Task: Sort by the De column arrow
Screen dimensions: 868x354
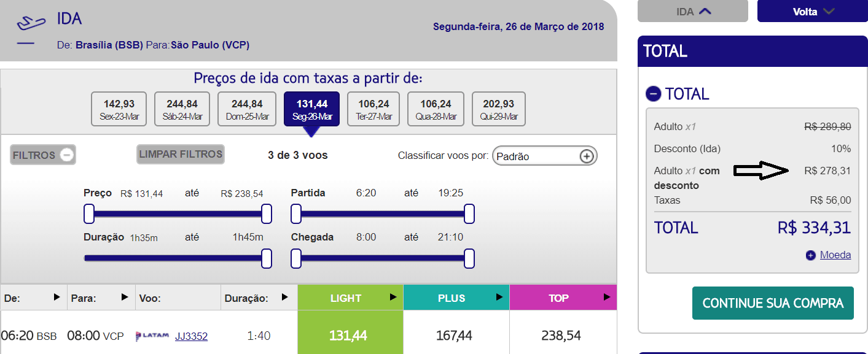Action: (x=57, y=298)
